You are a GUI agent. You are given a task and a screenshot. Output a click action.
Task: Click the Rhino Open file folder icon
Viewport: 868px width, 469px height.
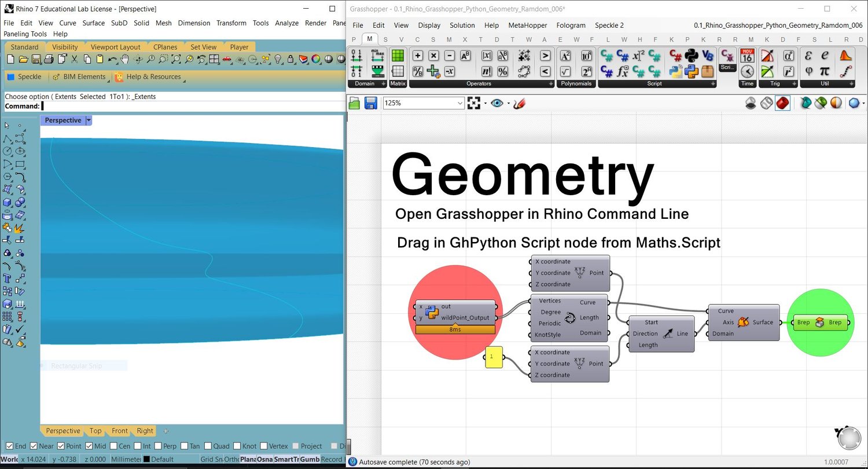[x=23, y=60]
